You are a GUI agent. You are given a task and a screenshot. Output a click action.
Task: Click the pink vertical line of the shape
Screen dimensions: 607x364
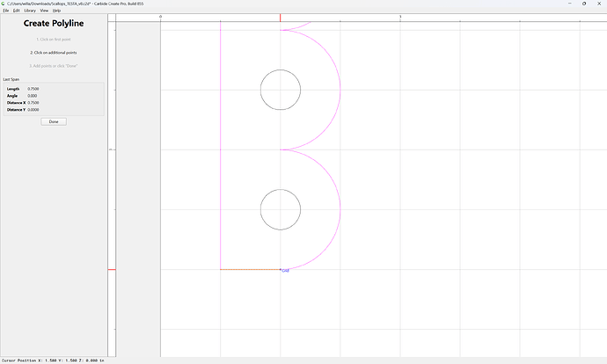(221, 145)
